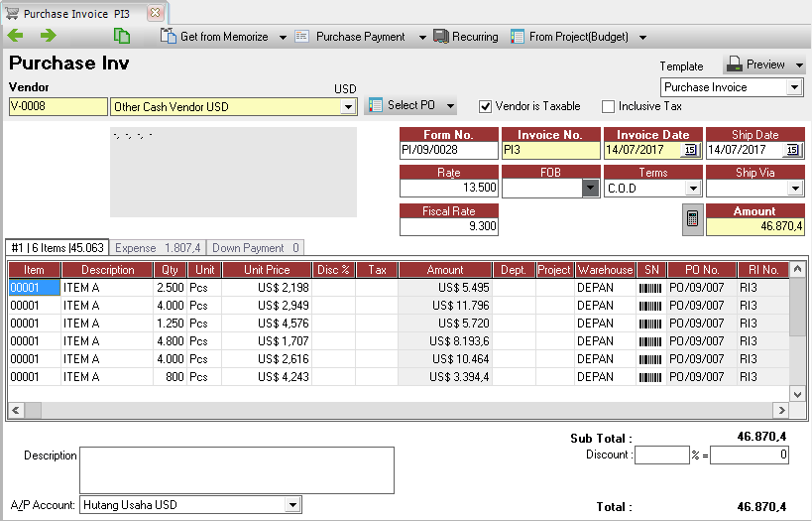Click purchase cart icon on tab

tap(12, 13)
